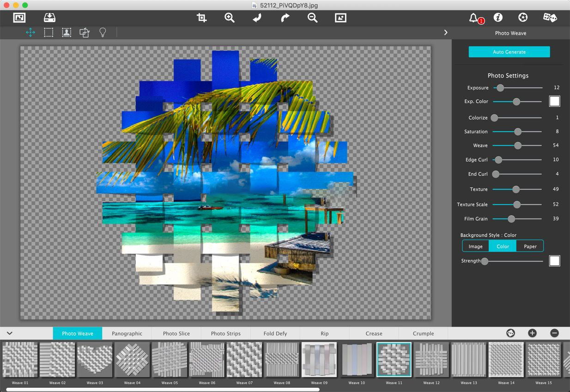Select the Crop tool
Image resolution: width=570 pixels, height=392 pixels.
tap(201, 18)
